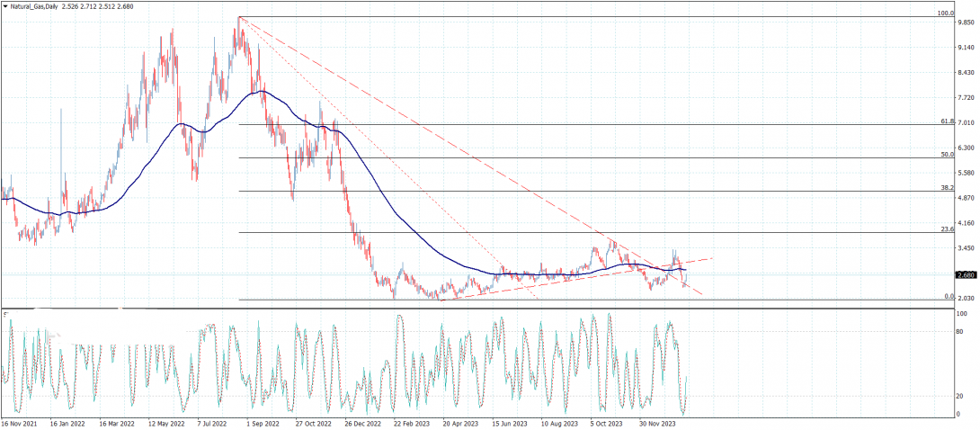Image resolution: width=980 pixels, height=430 pixels.
Task: Click the 16 Nov 2021 date label
Action: pos(19,423)
